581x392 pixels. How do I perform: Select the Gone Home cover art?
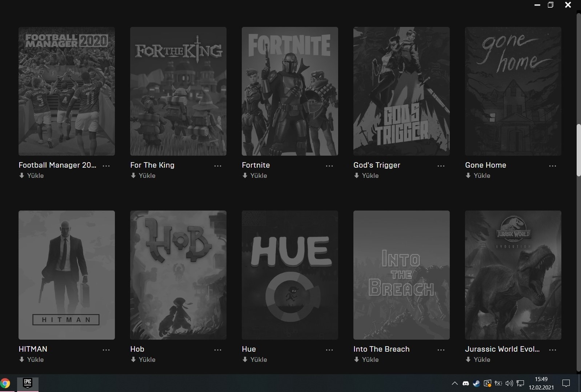513,91
